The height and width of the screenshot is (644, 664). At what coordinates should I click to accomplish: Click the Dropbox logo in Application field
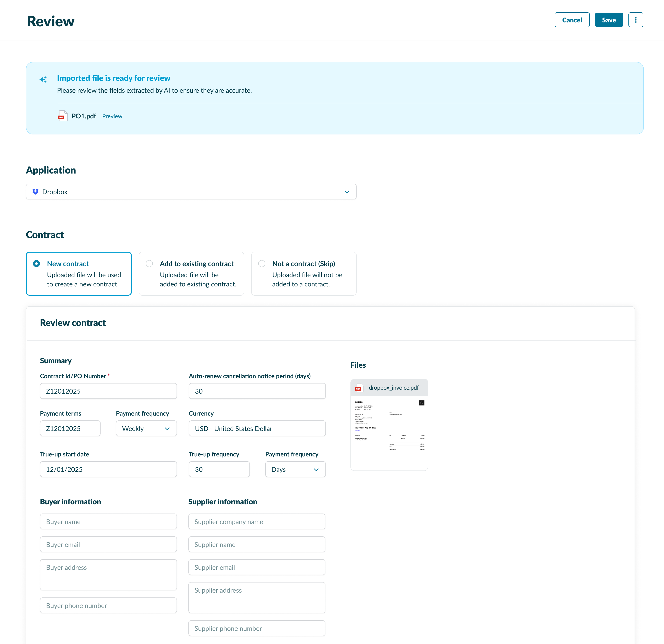coord(35,192)
